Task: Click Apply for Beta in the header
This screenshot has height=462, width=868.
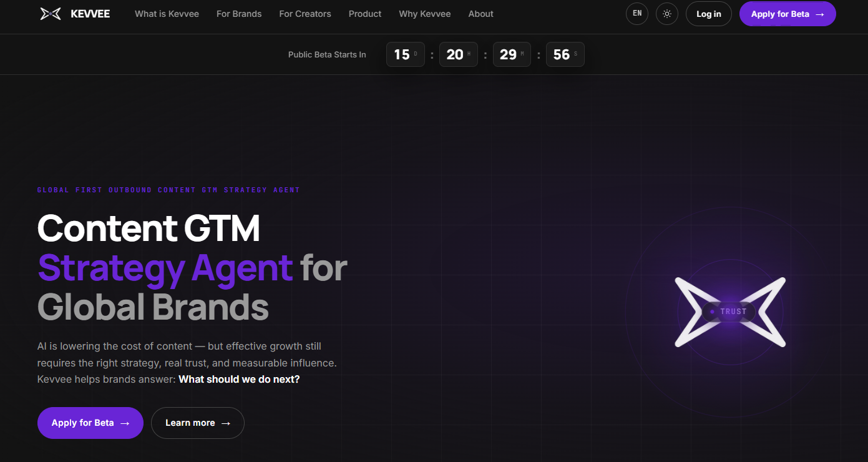Action: 788,14
